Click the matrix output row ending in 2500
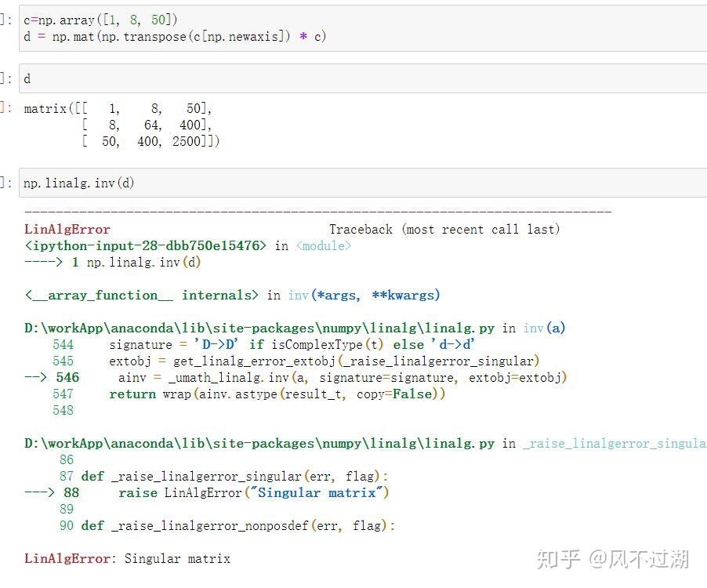 click(x=150, y=142)
